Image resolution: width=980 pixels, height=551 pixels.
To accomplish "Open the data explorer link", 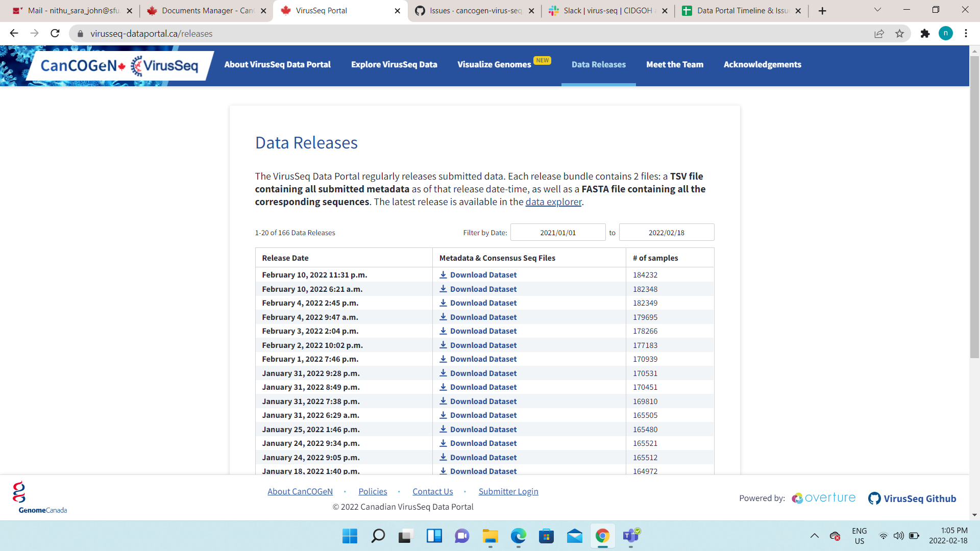I will 554,202.
